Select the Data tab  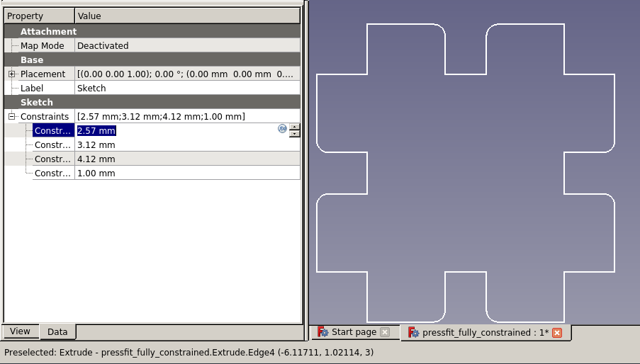(57, 332)
